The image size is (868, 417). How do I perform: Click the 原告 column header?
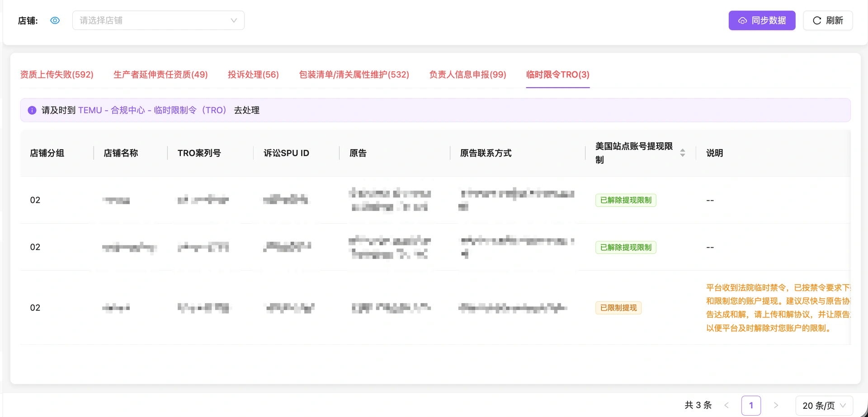pyautogui.click(x=358, y=153)
